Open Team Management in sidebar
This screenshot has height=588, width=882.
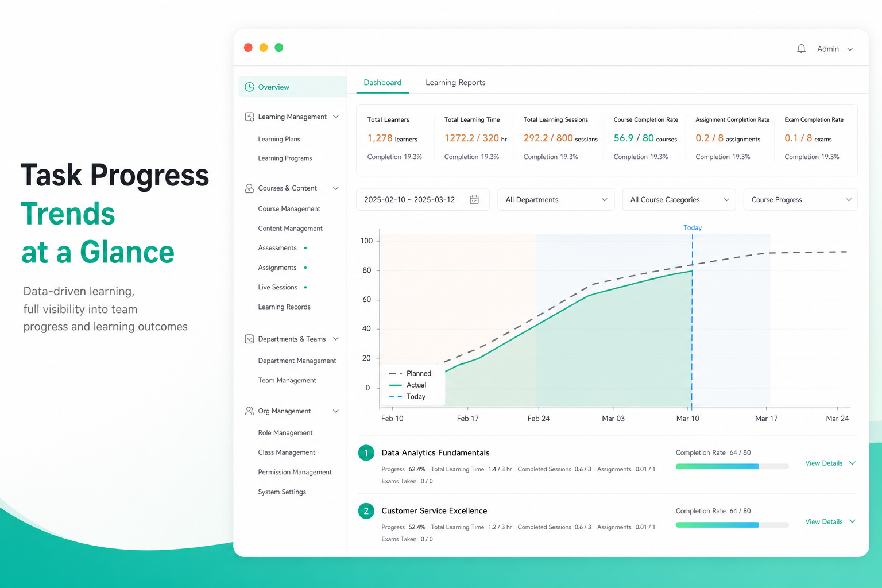click(287, 380)
